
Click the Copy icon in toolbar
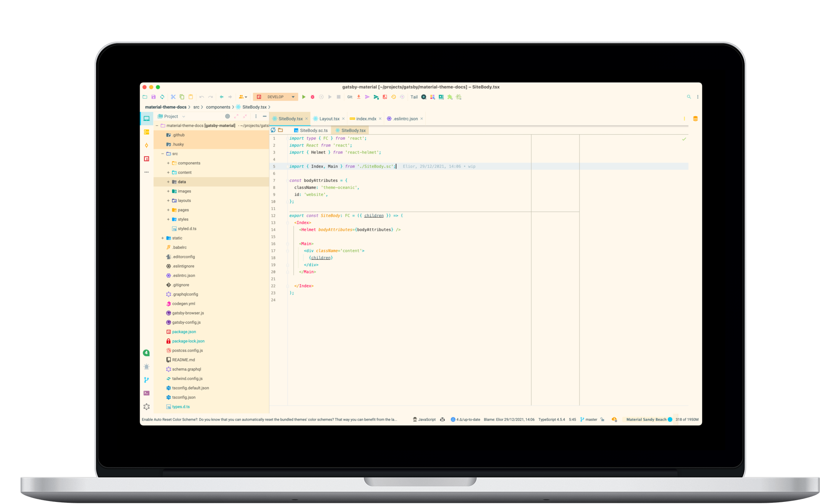pyautogui.click(x=182, y=97)
